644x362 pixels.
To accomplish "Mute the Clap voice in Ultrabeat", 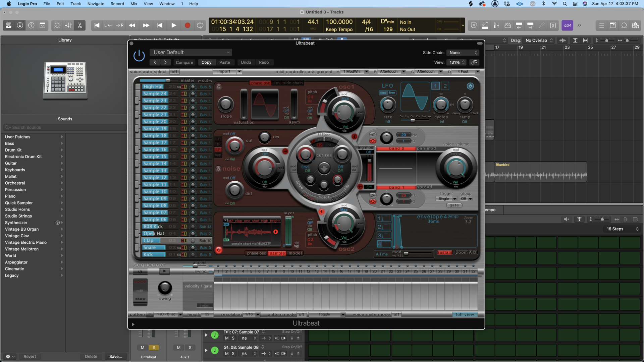I will coord(182,241).
